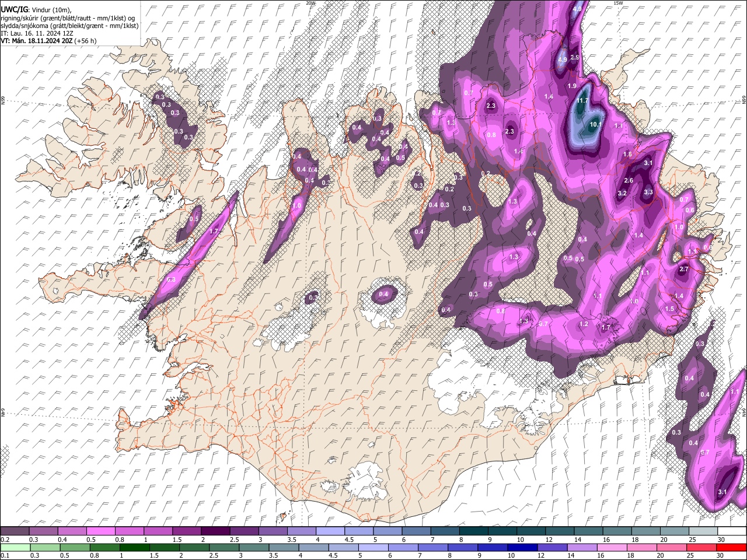Viewport: 747px width, 560px height.
Task: Click the darkest purple swatch above upper-legend label 2
Action: point(215,531)
